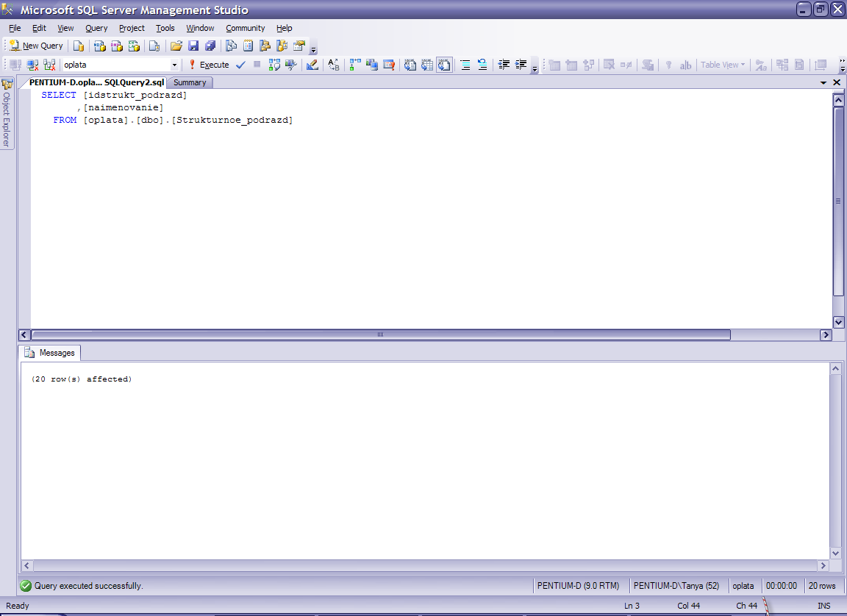Start an Analysis Services MDX Query
This screenshot has width=847, height=616.
pos(99,46)
